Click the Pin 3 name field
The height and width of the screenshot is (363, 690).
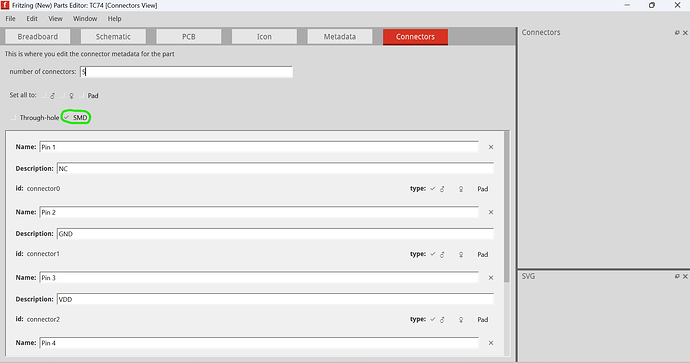(259, 278)
